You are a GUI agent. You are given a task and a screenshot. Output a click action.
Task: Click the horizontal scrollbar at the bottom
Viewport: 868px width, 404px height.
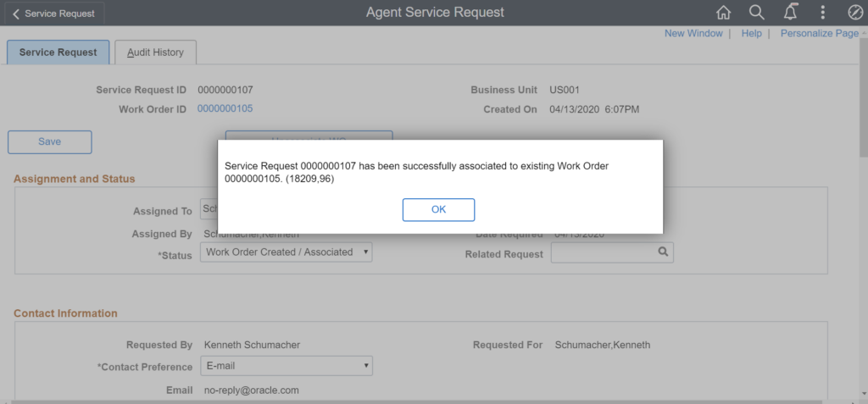point(424,401)
